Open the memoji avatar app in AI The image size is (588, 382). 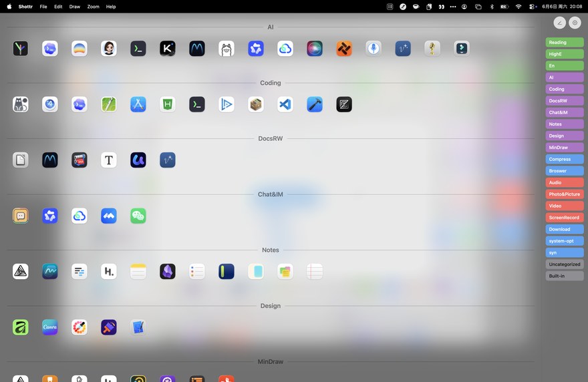coord(109,48)
